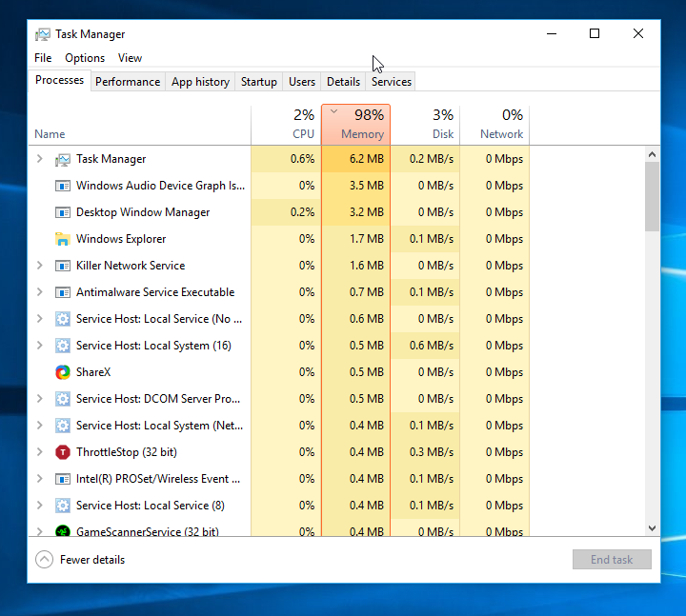Screen dimensions: 686x616
Task: Select the Processes tab
Action: (59, 80)
